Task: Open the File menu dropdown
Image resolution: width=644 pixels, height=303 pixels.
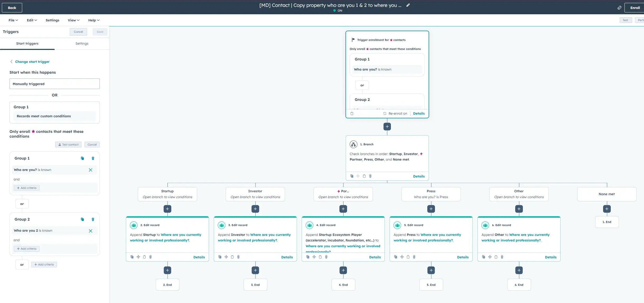Action: (x=13, y=20)
